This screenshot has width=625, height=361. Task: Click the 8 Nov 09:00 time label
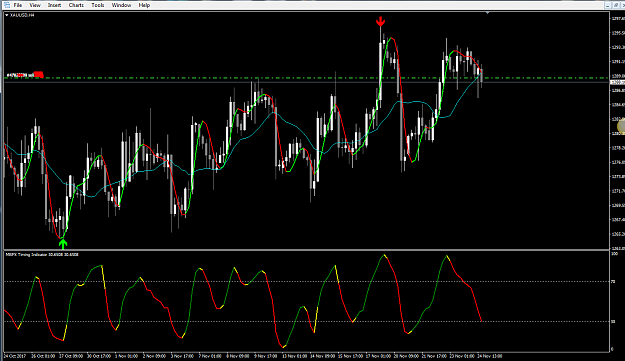point(238,356)
